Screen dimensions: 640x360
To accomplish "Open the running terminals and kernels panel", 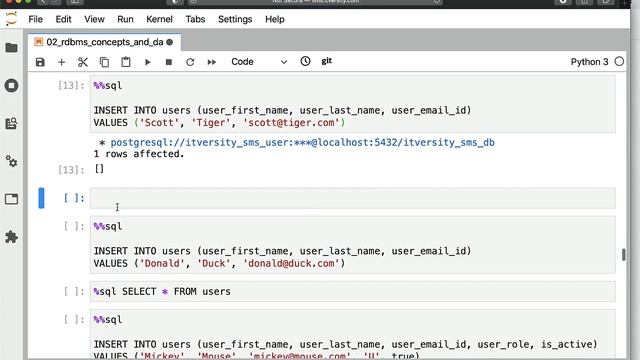I will tap(11, 86).
